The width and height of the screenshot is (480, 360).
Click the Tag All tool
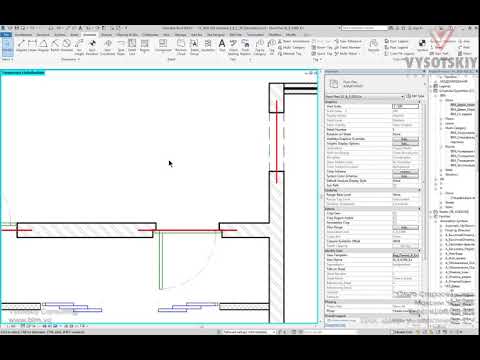[x=272, y=47]
